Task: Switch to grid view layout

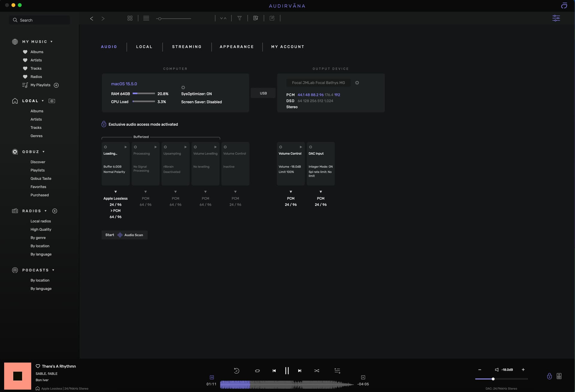Action: pos(130,18)
